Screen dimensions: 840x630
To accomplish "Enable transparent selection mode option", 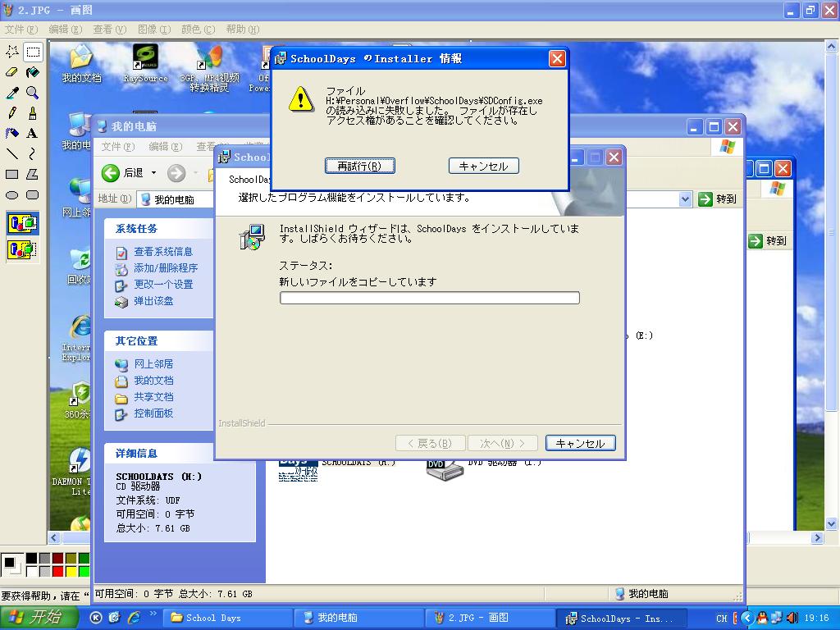I will [x=22, y=249].
